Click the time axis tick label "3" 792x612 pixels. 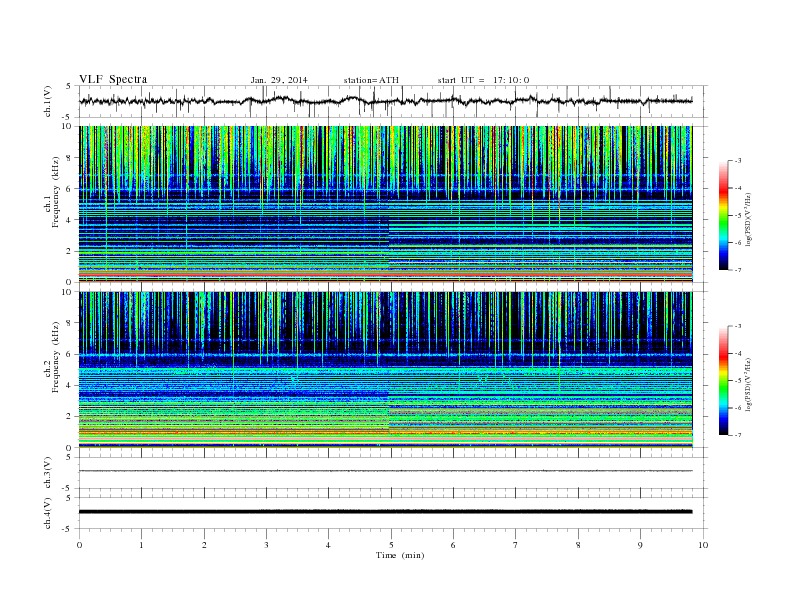[x=266, y=545]
